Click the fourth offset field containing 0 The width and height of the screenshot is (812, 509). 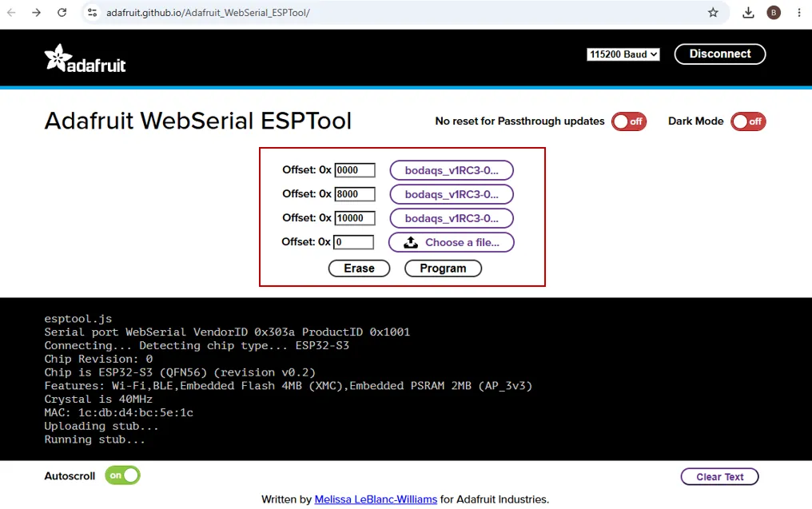coord(354,242)
